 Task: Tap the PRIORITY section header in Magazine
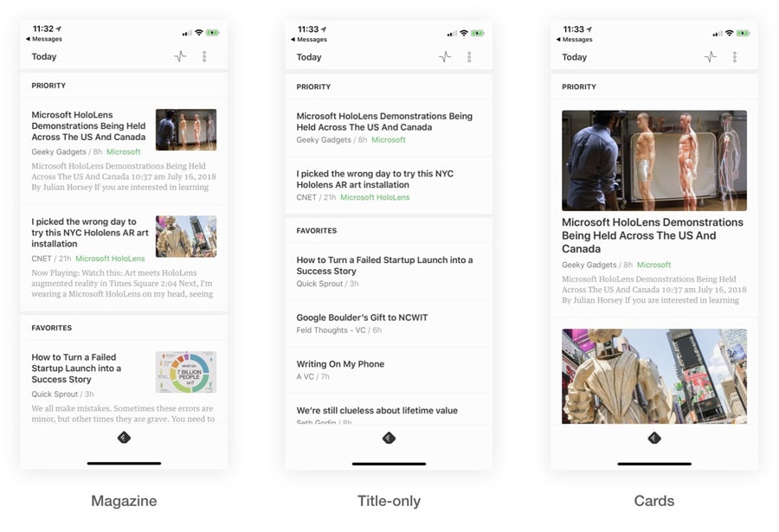click(48, 86)
